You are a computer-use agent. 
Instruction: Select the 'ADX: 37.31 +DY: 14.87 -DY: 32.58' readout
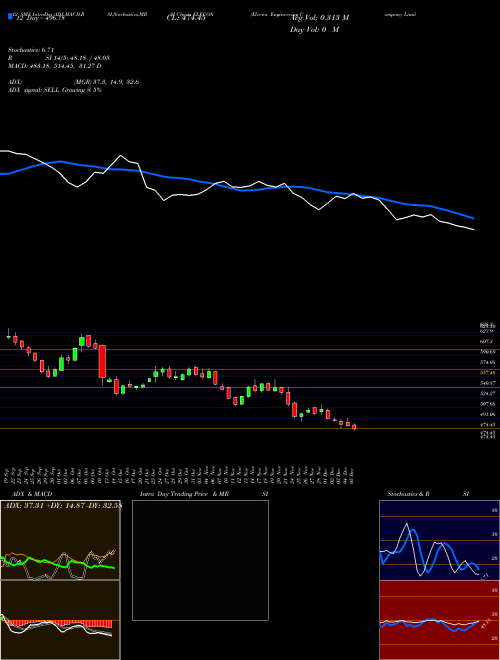click(x=62, y=506)
